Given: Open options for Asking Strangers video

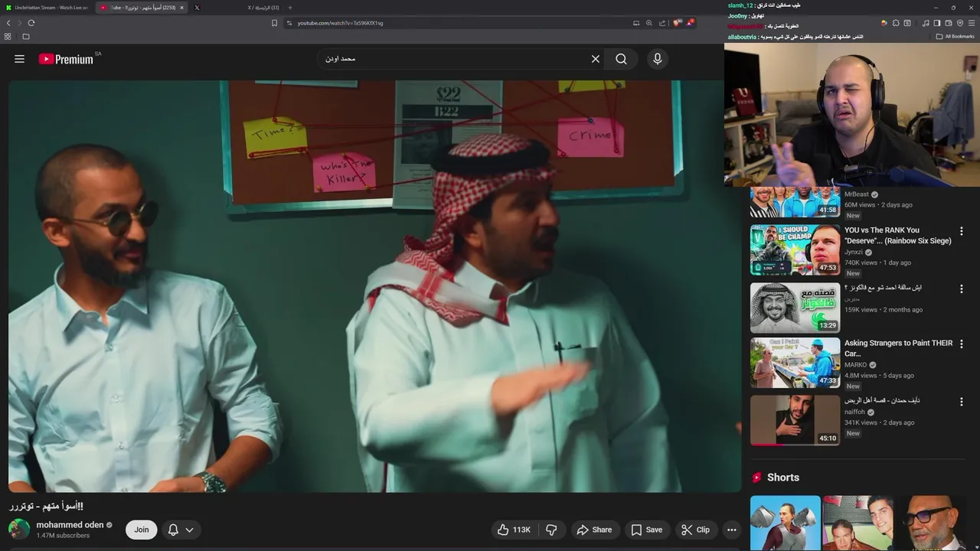Looking at the screenshot, I should point(962,344).
